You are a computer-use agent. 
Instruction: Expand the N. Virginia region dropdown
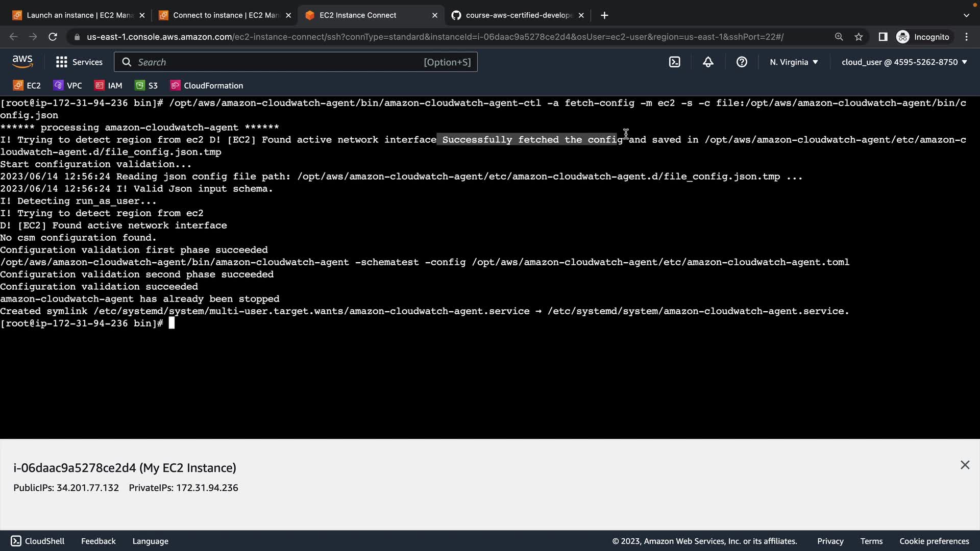coord(794,62)
